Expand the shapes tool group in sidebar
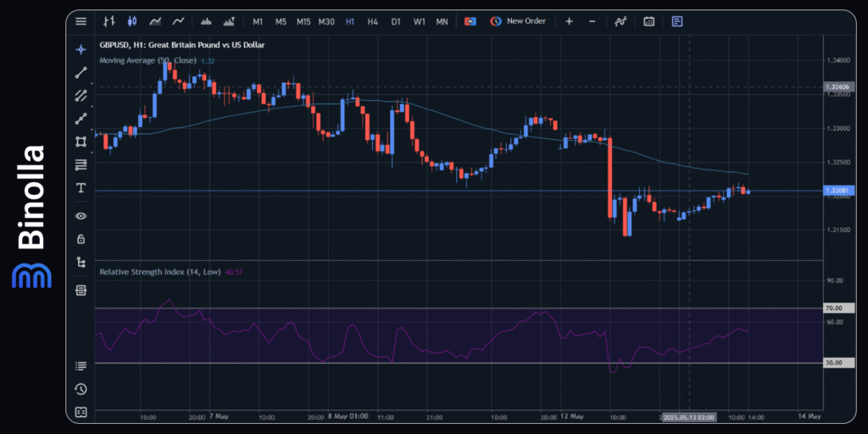The height and width of the screenshot is (434, 868). (81, 142)
